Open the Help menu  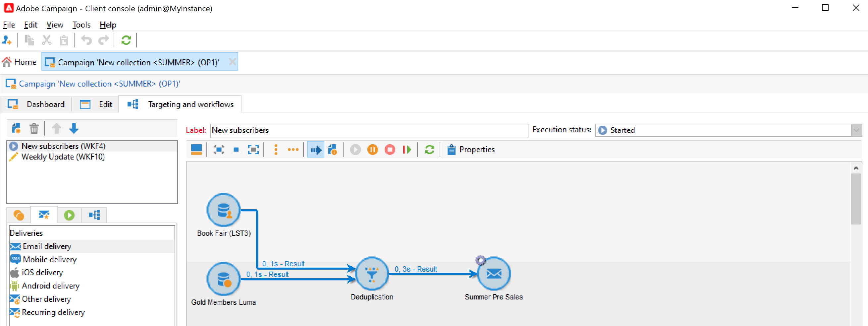107,25
